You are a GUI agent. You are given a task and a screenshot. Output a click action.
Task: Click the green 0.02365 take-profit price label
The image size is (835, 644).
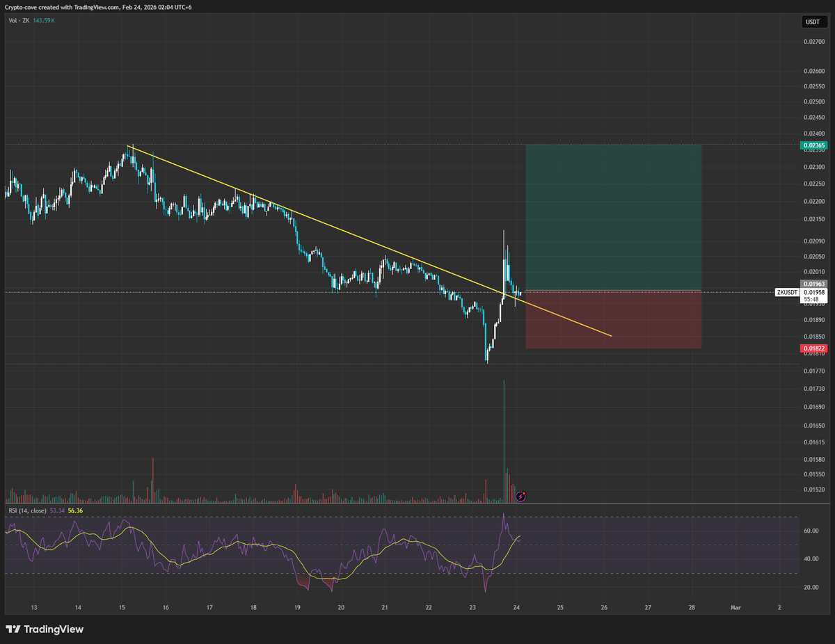point(813,145)
